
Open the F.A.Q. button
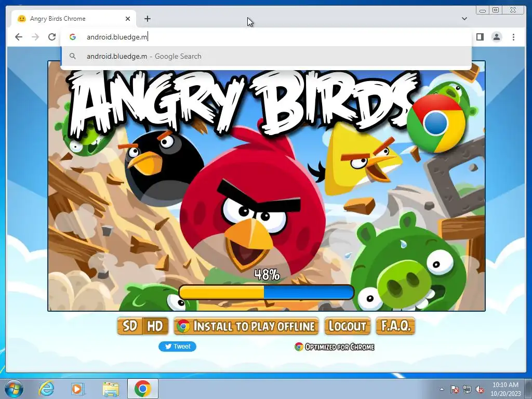(x=395, y=326)
